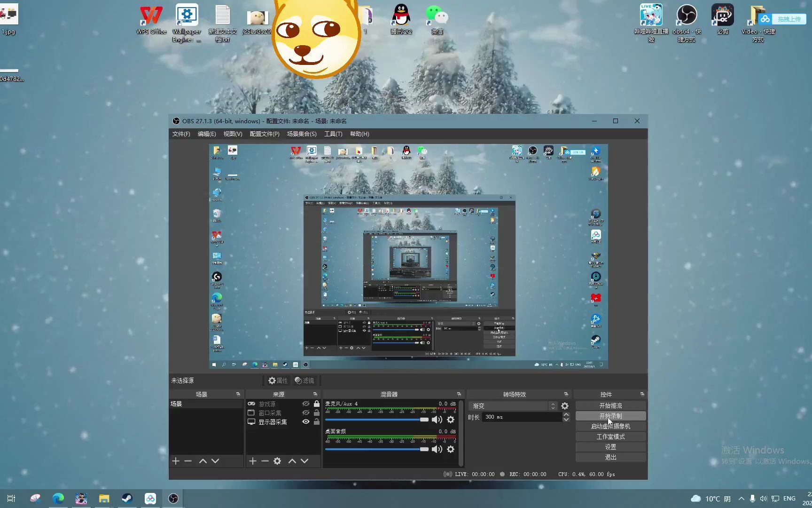Increase 时长 duration with up arrow

coord(566,414)
